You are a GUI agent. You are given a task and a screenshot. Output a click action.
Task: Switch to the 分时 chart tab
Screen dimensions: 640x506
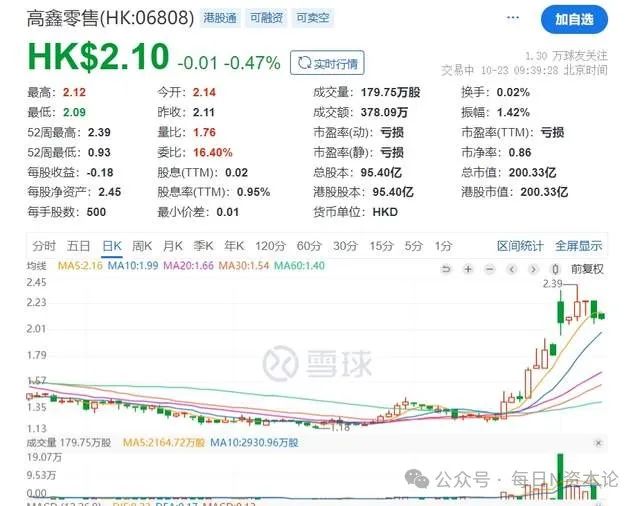tap(43, 246)
